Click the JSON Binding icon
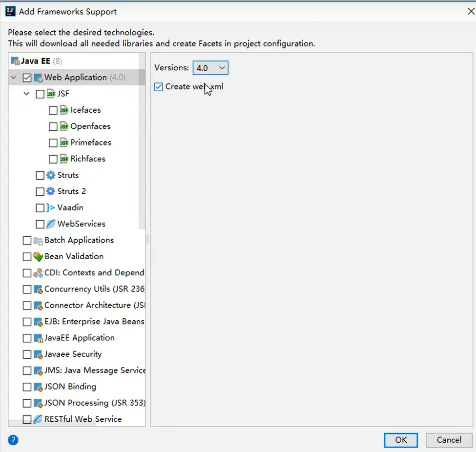This screenshot has height=452, width=476. point(38,387)
